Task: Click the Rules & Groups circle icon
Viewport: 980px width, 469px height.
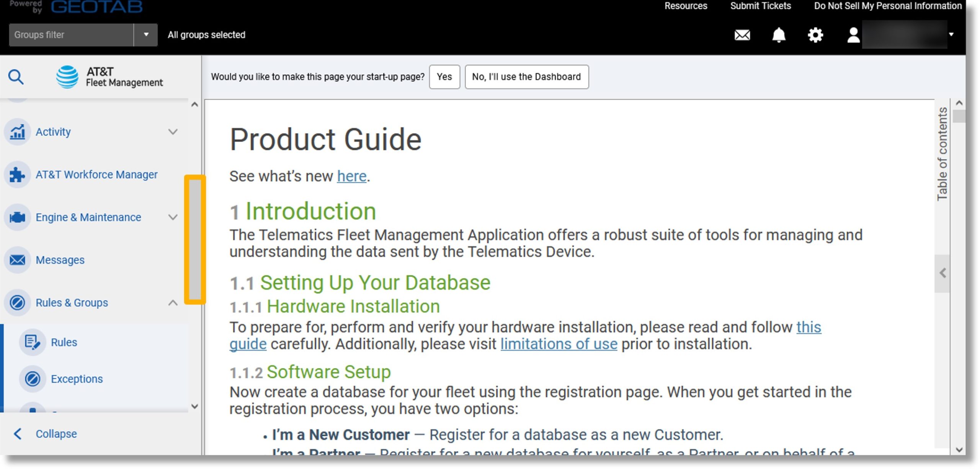Action: [x=17, y=303]
